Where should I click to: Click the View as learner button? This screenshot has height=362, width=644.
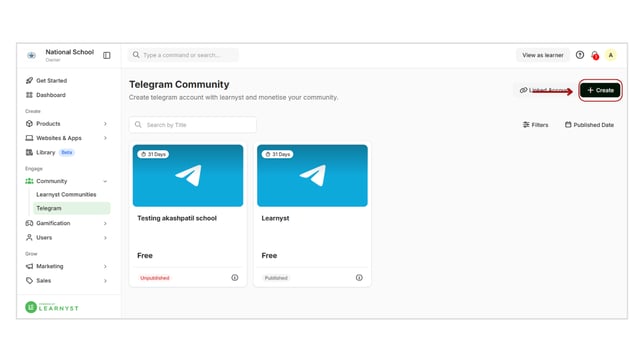[543, 55]
